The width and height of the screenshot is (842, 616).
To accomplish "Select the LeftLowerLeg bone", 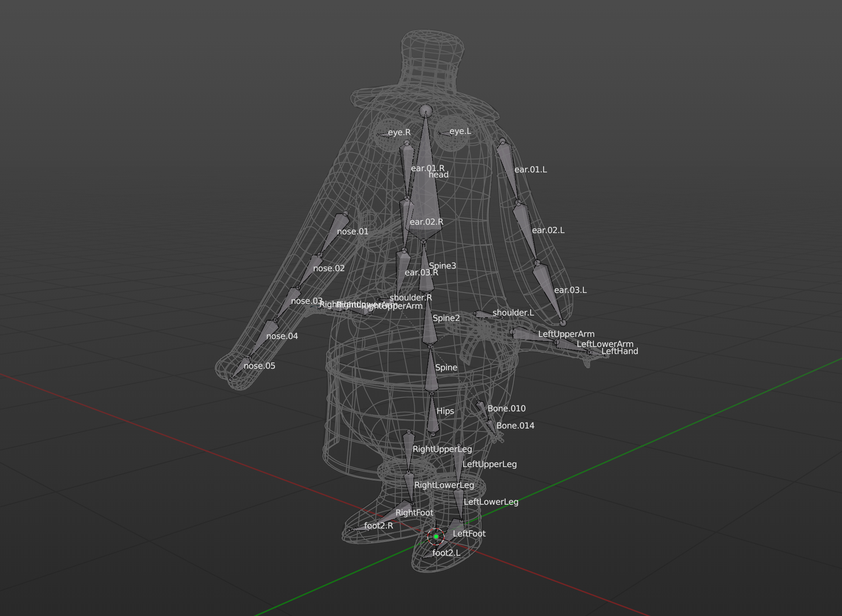I will (x=459, y=505).
